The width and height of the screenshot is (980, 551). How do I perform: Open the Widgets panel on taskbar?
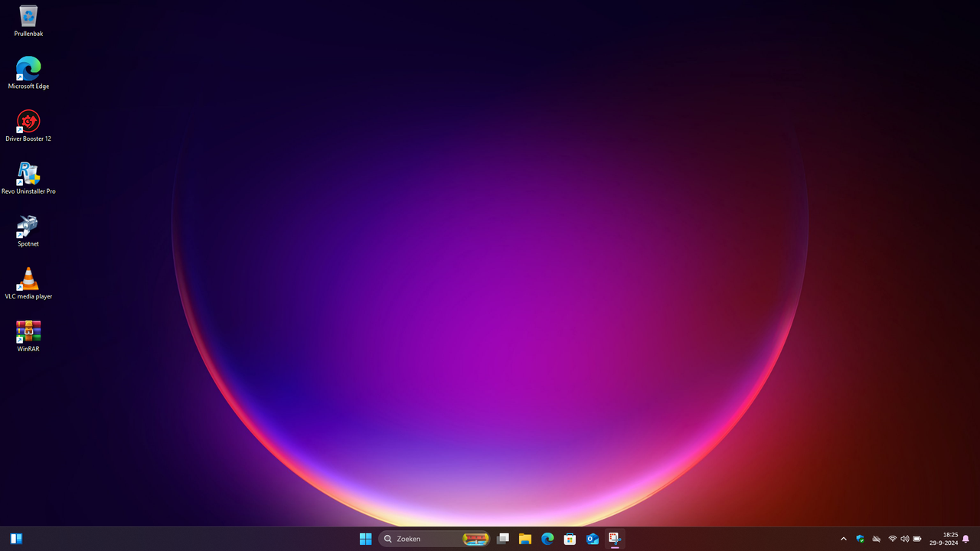point(16,539)
